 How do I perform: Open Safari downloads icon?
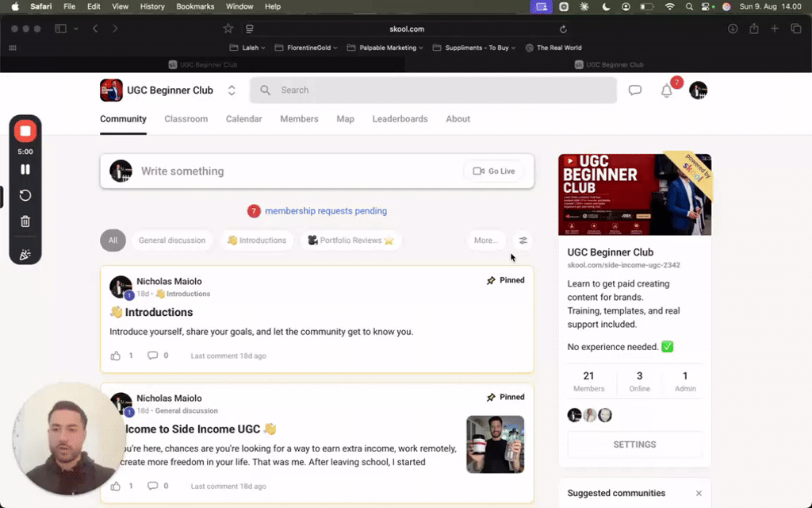732,29
